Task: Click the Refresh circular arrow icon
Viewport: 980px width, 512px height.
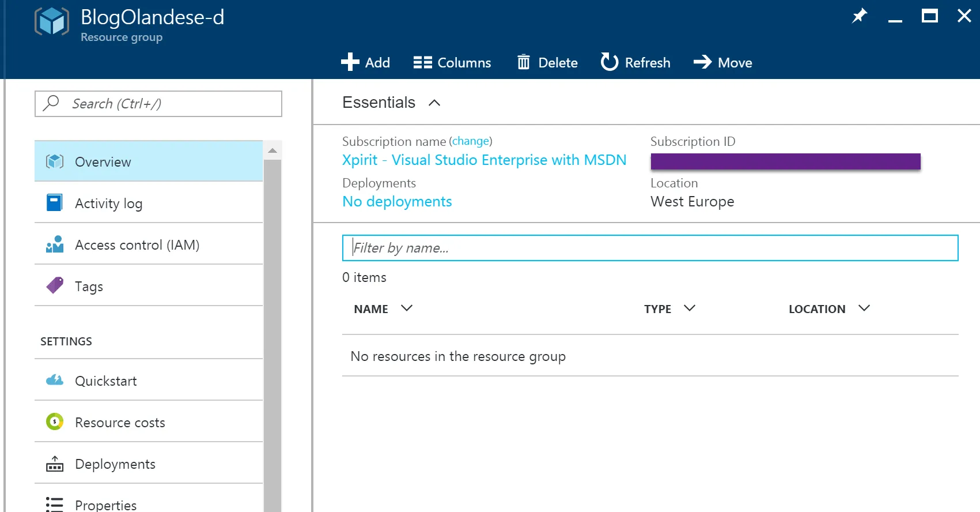Action: 609,62
